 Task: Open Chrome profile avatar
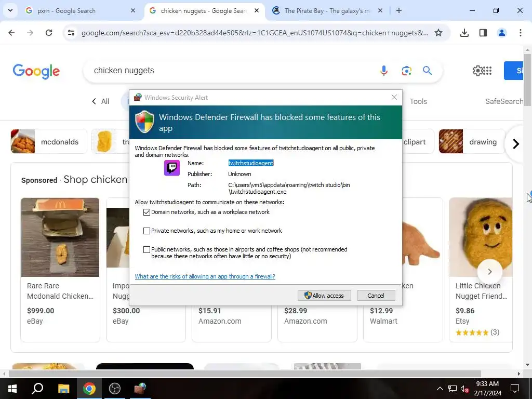coord(502,33)
